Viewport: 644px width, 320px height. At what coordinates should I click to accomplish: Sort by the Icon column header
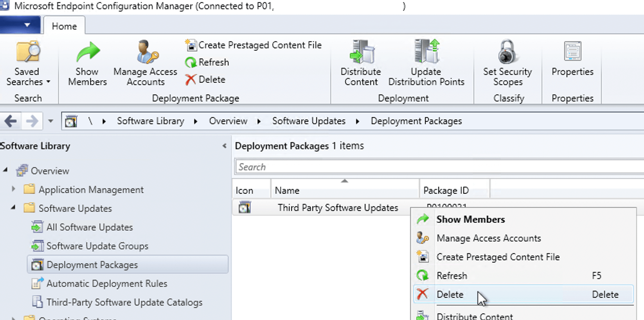tap(251, 191)
